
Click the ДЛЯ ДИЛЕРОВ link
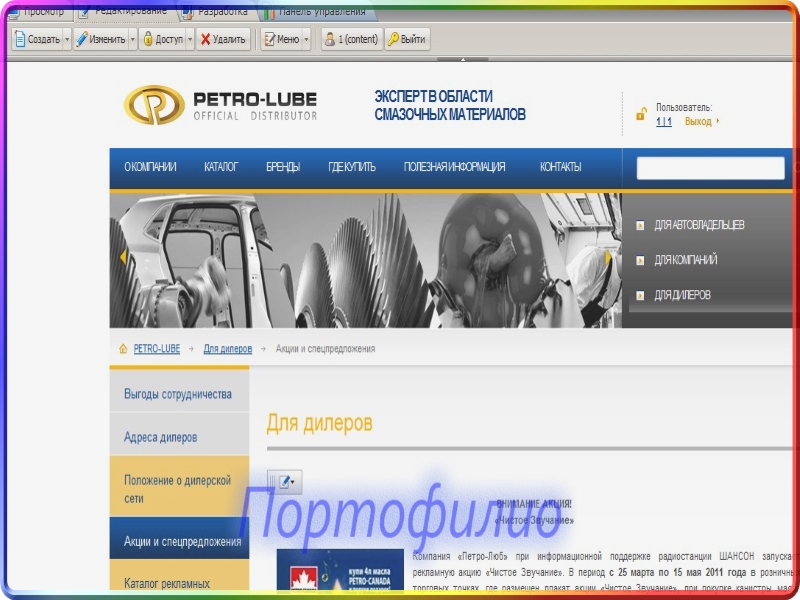tap(683, 295)
